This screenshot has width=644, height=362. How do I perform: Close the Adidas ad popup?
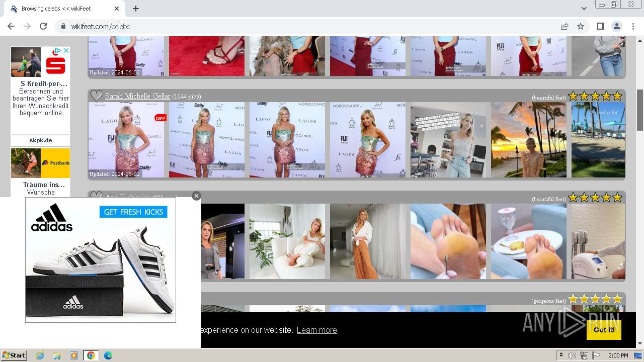coord(196,196)
